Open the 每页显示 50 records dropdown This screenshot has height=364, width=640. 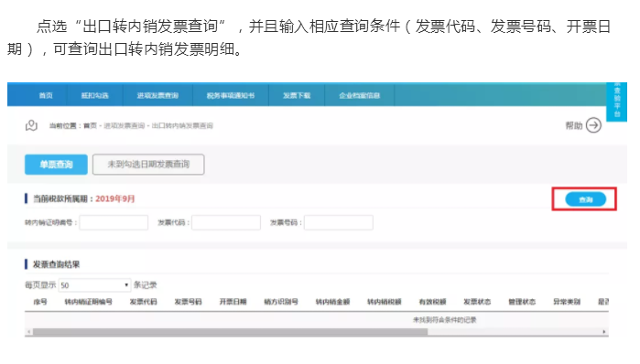pos(94,285)
